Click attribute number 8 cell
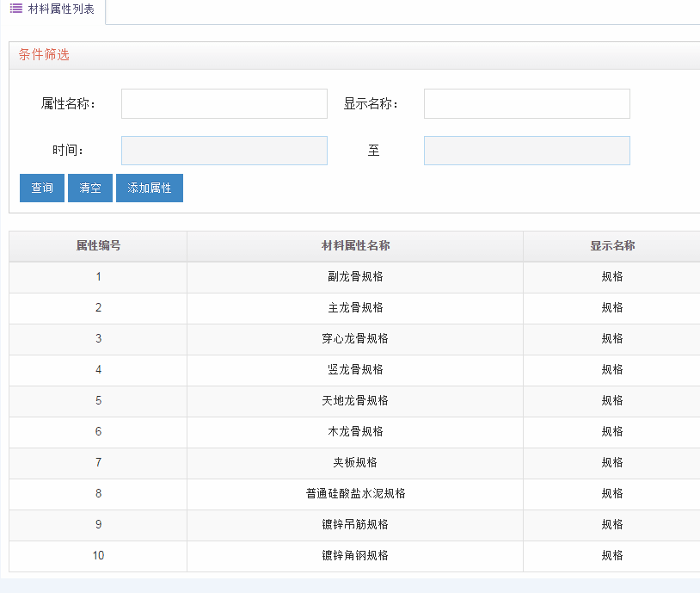The image size is (700, 593). [x=98, y=494]
